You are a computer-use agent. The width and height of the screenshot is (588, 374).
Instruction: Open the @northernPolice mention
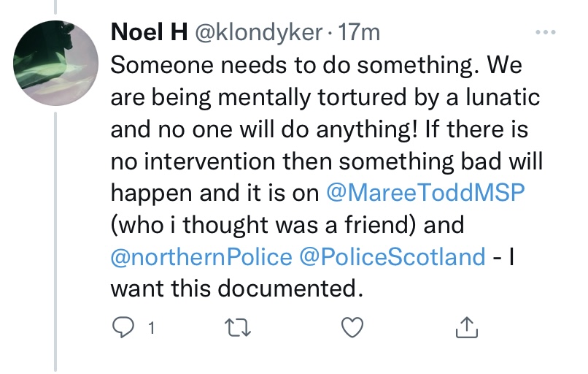pyautogui.click(x=201, y=256)
